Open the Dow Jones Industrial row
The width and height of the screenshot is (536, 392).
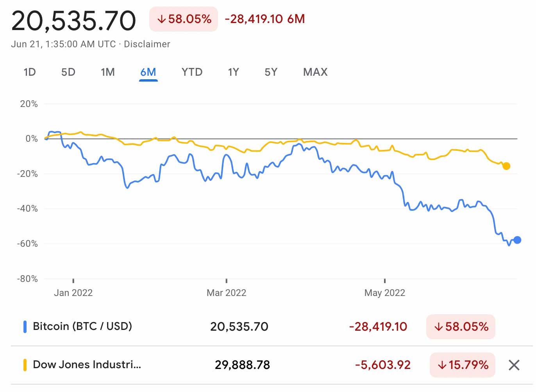pos(87,365)
